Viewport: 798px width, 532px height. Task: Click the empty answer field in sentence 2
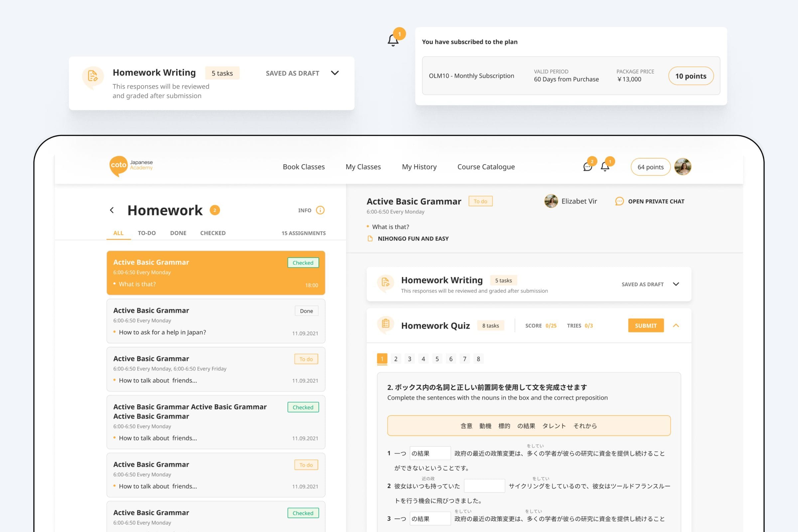pyautogui.click(x=484, y=486)
